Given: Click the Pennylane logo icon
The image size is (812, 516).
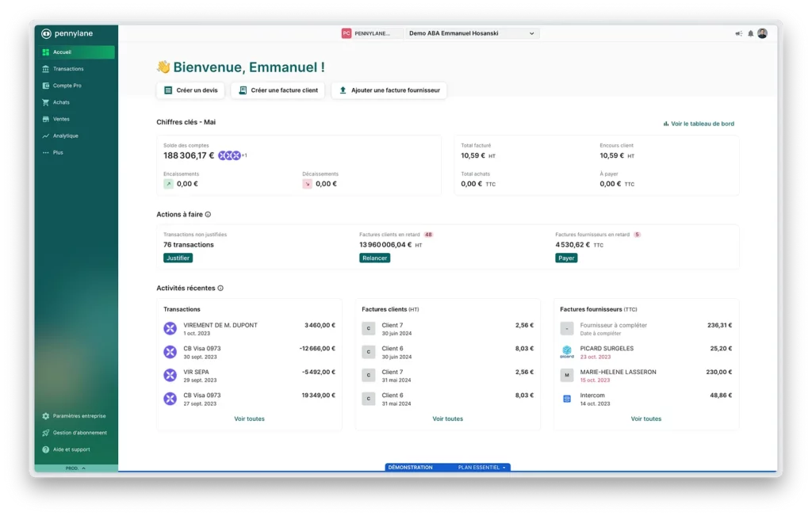Looking at the screenshot, I should (46, 33).
